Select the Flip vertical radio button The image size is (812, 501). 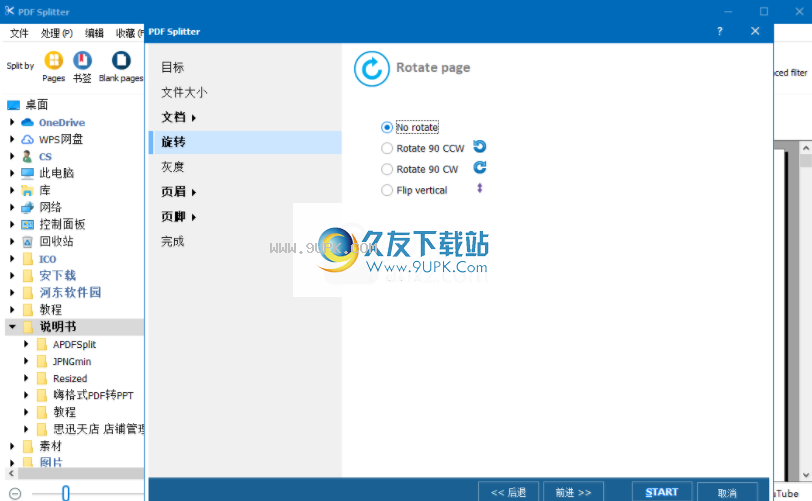386,190
